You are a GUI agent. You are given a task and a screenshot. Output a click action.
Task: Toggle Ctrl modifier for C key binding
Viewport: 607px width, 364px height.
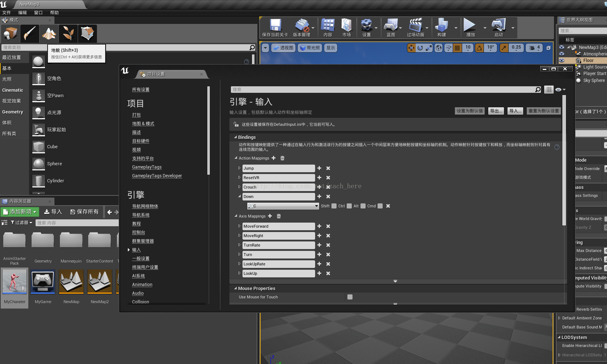click(349, 206)
